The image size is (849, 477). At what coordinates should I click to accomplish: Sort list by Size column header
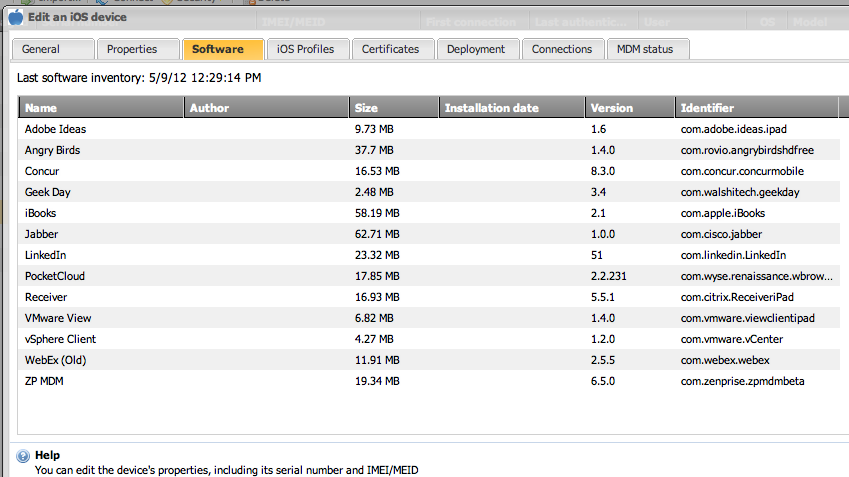393,108
